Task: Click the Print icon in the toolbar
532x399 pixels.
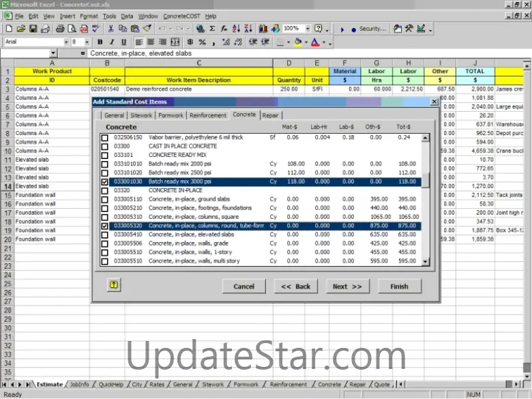Action: 60,29
